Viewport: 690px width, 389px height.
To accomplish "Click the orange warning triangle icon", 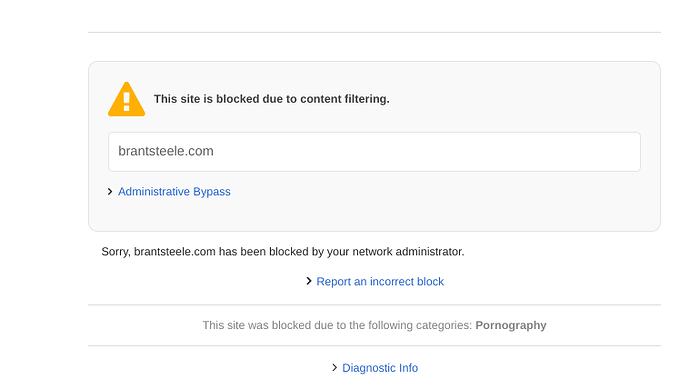I will 126,99.
